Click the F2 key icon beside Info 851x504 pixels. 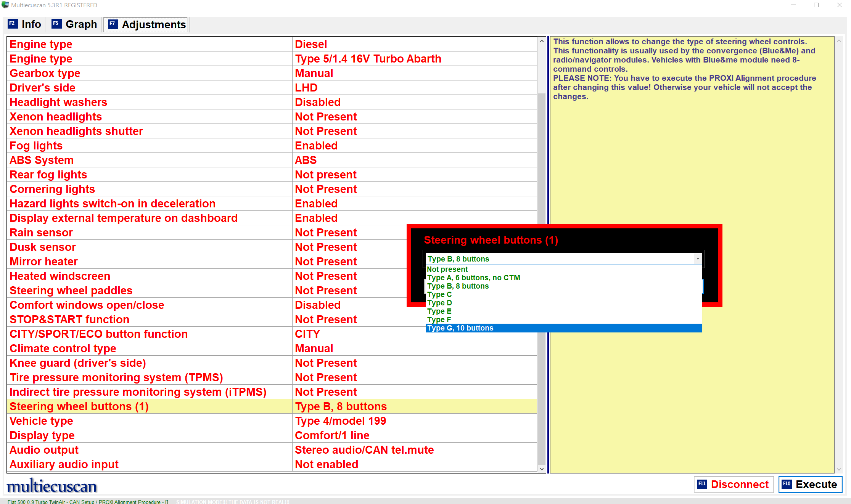(x=12, y=24)
